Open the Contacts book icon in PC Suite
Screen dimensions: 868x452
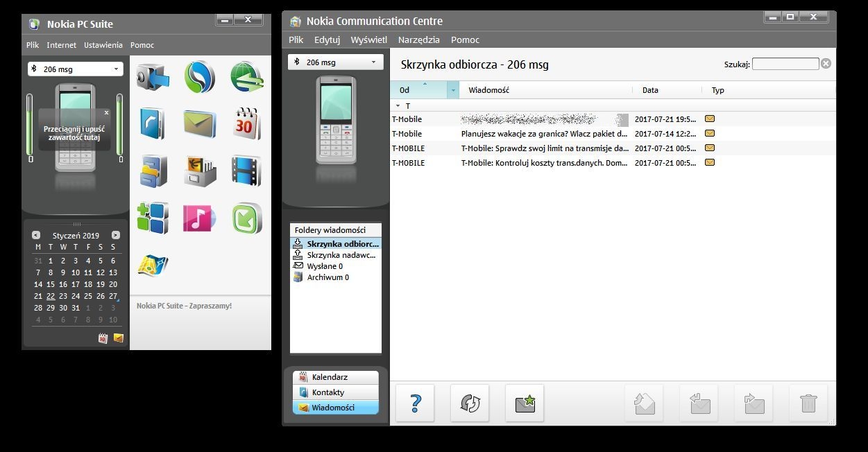(152, 124)
